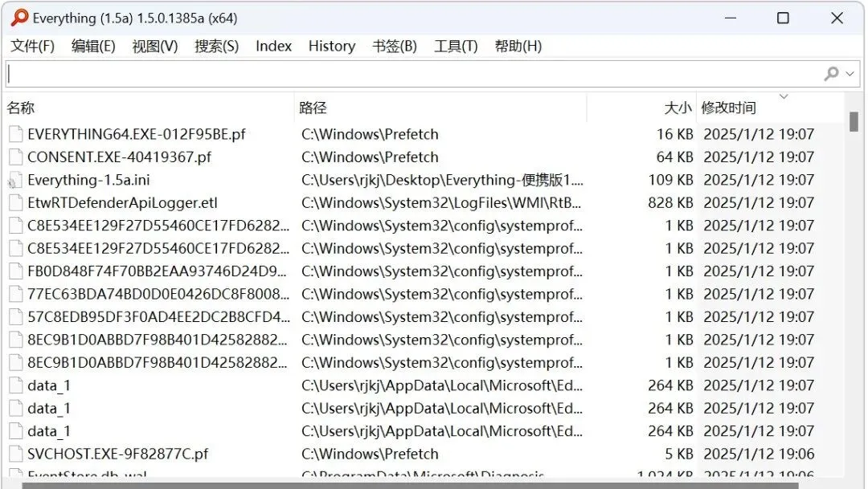Close the Everything window
868x489 pixels.
coord(837,18)
